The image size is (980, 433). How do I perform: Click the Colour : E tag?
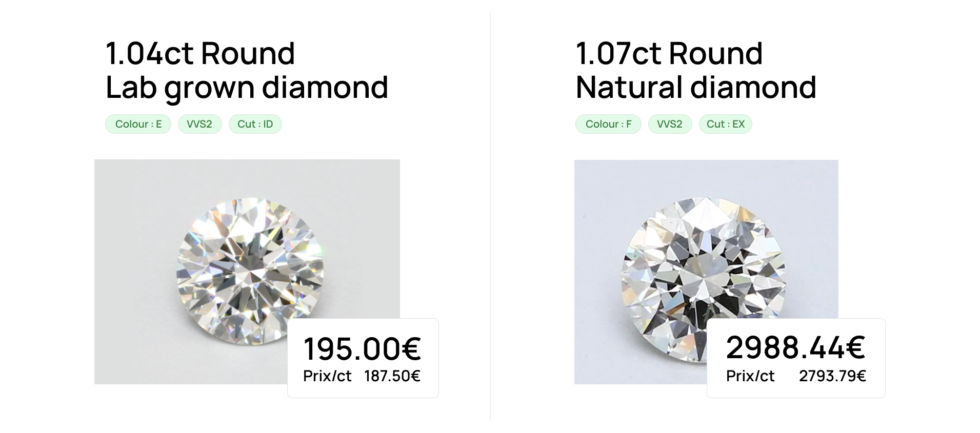pyautogui.click(x=138, y=124)
